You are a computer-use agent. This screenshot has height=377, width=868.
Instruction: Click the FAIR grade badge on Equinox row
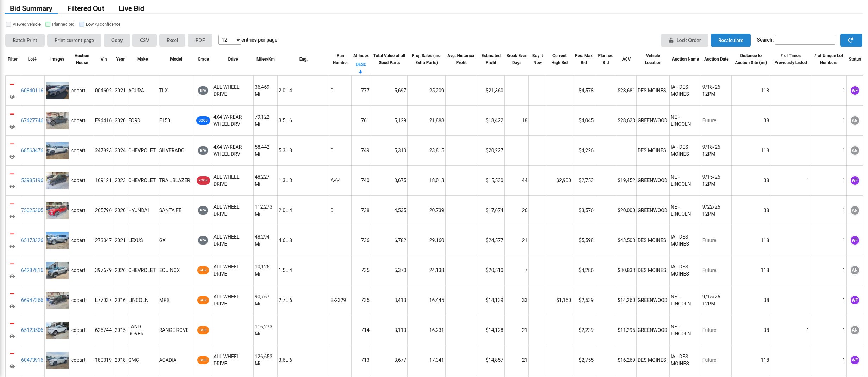[203, 270]
